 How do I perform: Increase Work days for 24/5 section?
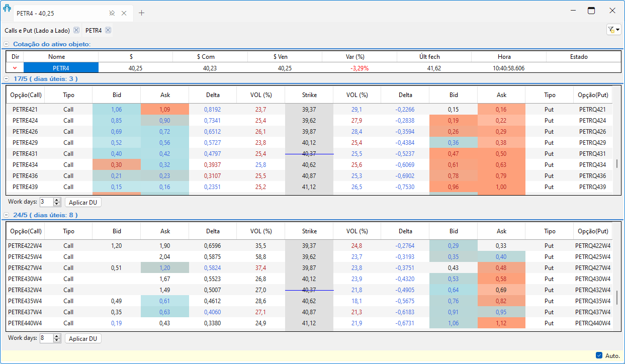56,336
